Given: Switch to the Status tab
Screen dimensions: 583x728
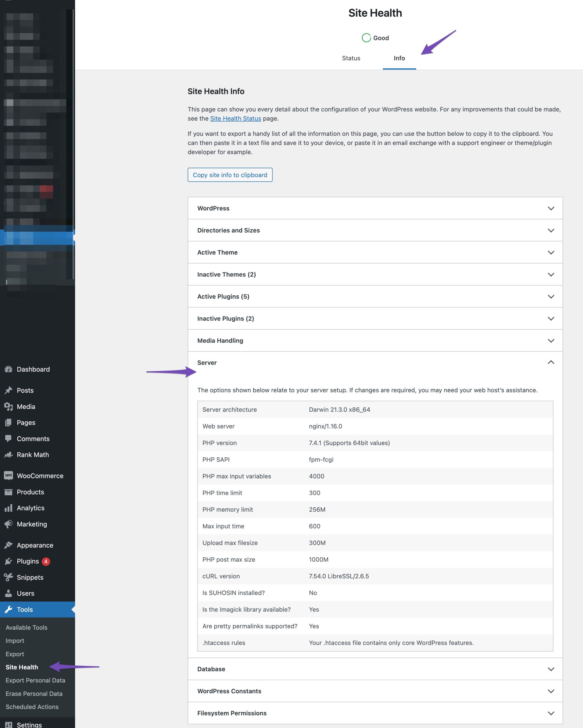Looking at the screenshot, I should 351,58.
